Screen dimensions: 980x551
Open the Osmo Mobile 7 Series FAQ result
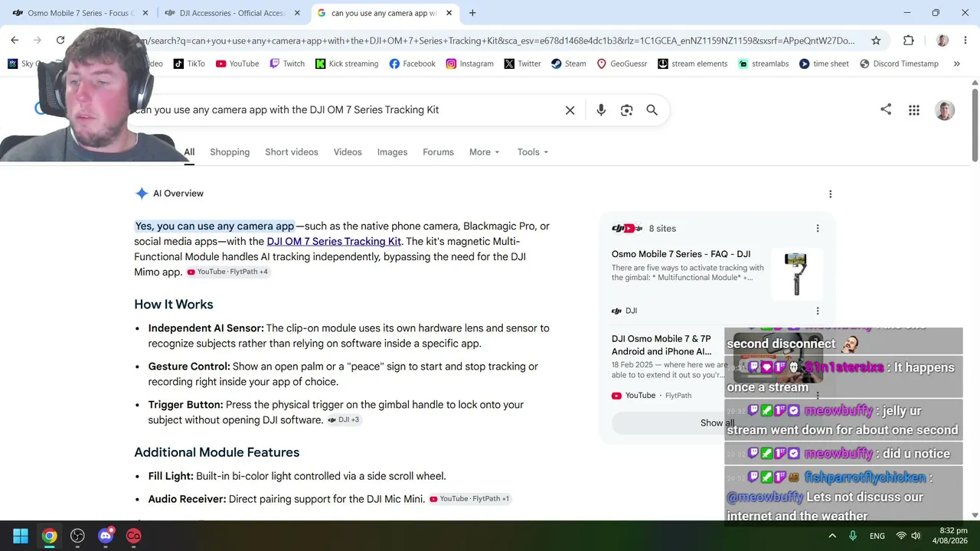[681, 254]
